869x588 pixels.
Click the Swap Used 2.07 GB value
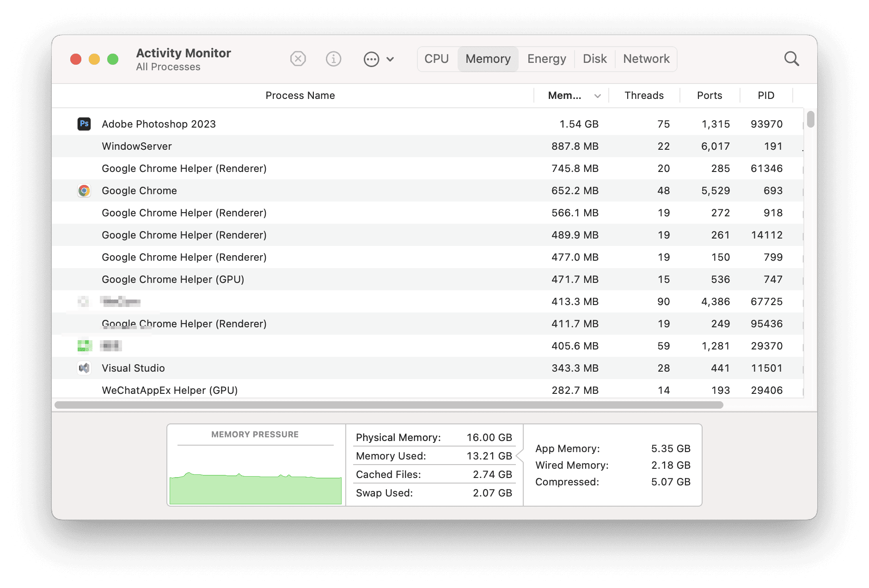click(492, 493)
